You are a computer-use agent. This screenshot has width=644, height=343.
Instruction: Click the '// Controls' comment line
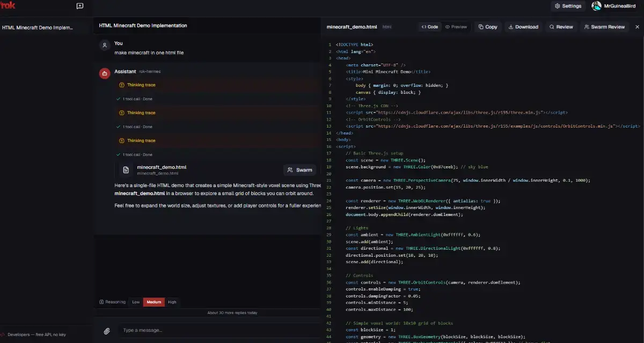tap(359, 275)
